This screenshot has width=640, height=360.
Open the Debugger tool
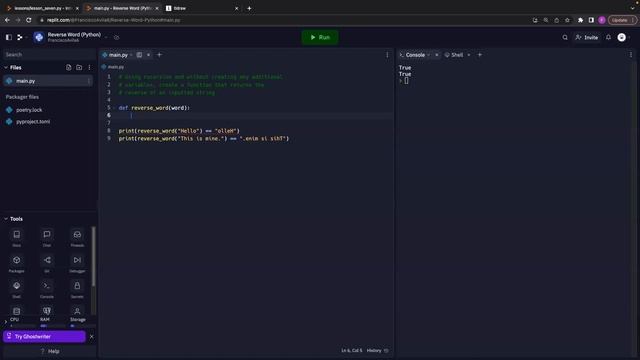point(77,264)
